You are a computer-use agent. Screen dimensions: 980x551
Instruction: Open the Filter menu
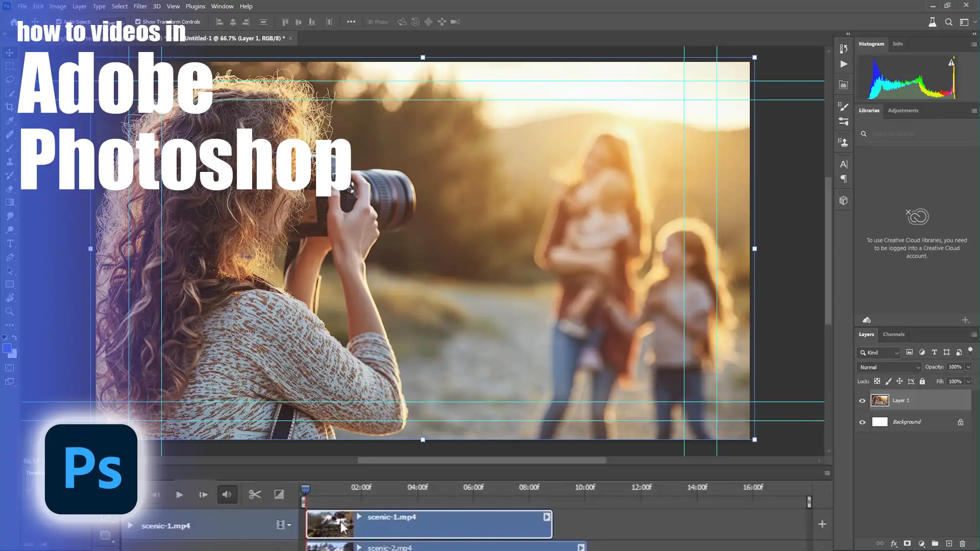140,6
